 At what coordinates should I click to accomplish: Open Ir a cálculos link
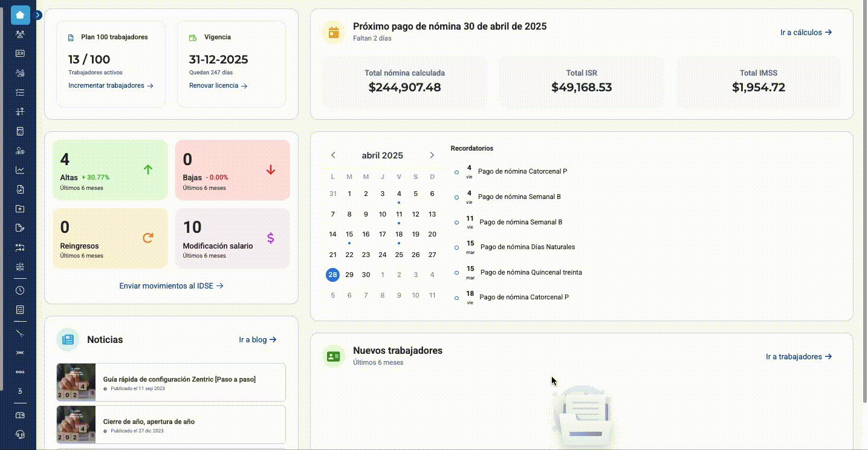click(x=806, y=33)
